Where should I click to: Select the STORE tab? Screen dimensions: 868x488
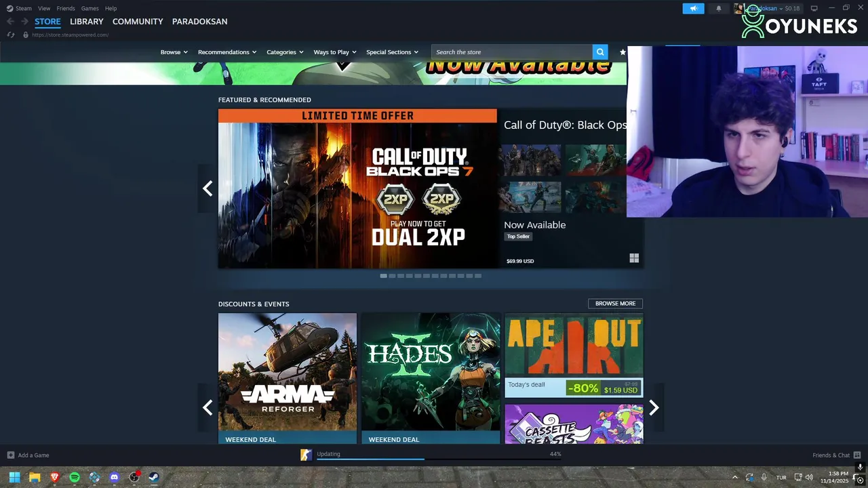47,22
